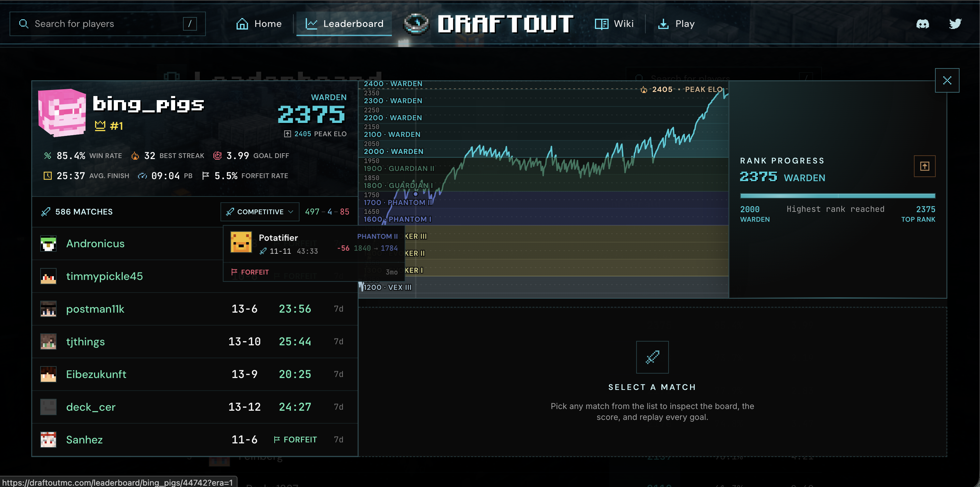Click Andronicus's avatar icon
Viewport: 980px width, 487px height.
pyautogui.click(x=48, y=244)
